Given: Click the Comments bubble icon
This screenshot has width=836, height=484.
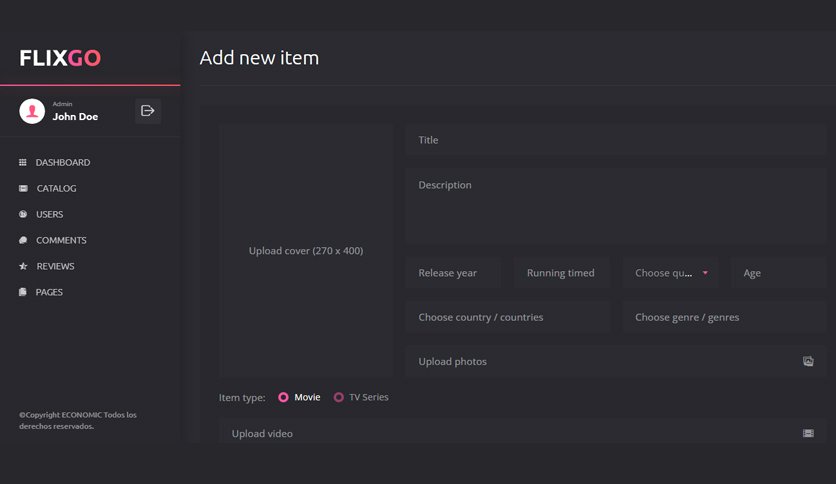Looking at the screenshot, I should (x=23, y=240).
